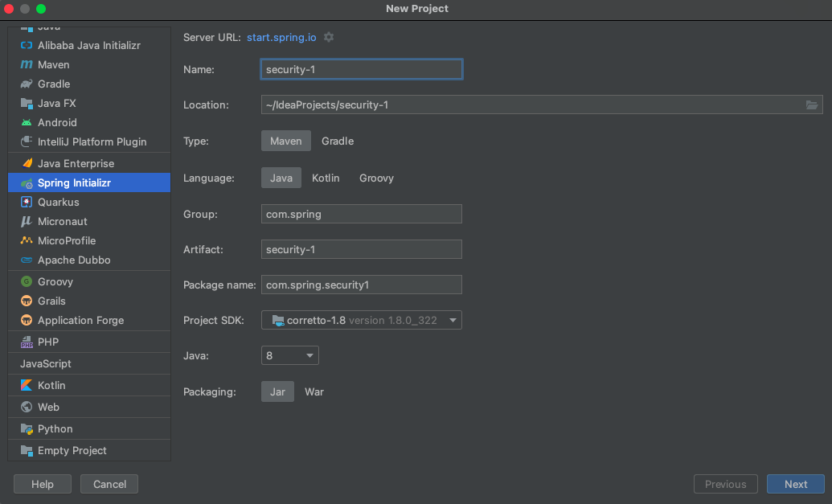Select Micronaut project entry
The width and height of the screenshot is (832, 504).
(89, 221)
